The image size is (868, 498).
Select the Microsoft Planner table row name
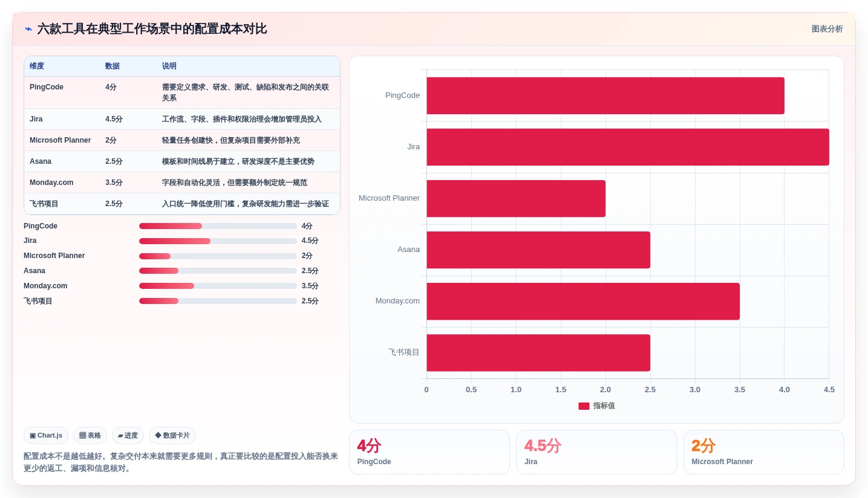click(60, 140)
